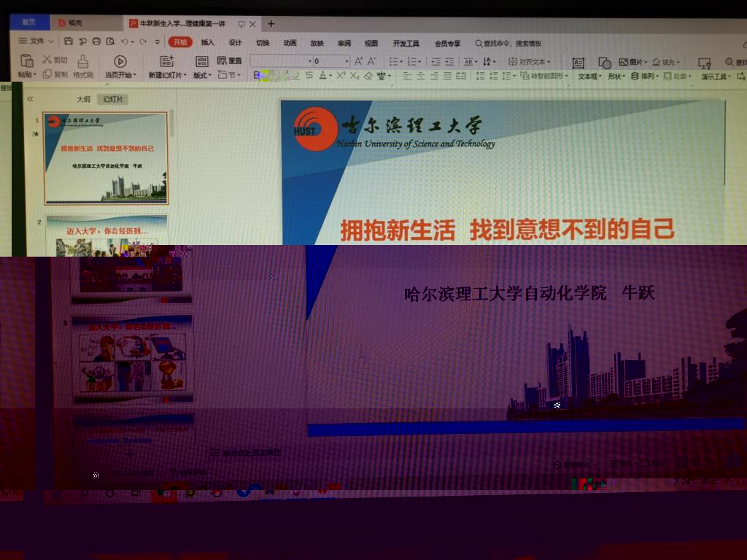Switch to the 设计 ribbon tab
Screen dimensions: 747x560
click(x=235, y=42)
